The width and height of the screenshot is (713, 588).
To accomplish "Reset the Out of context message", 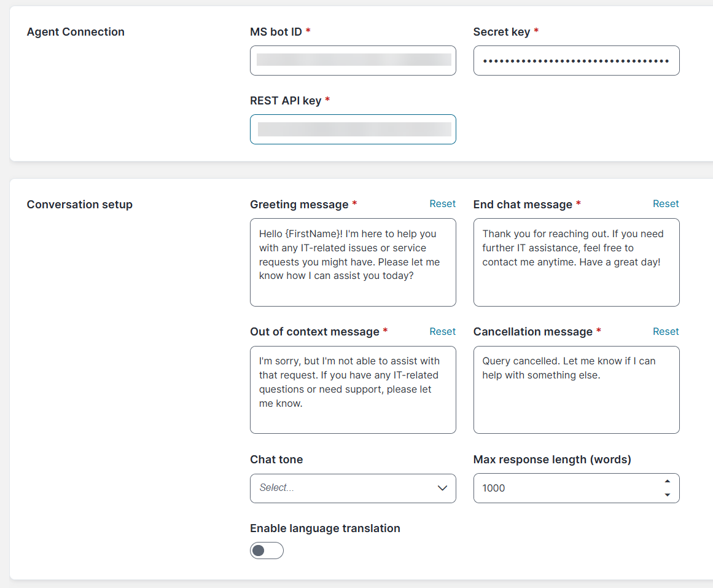I will (x=442, y=332).
